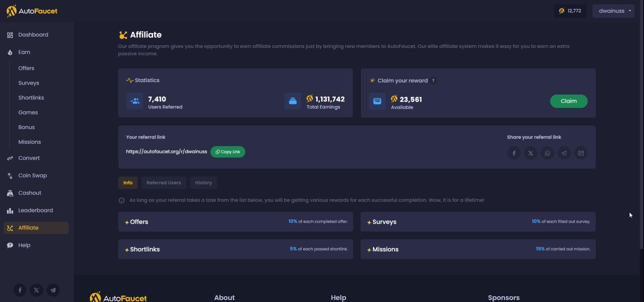Viewport: 644px width, 302px height.
Task: Click the footer Help heading
Action: click(338, 298)
